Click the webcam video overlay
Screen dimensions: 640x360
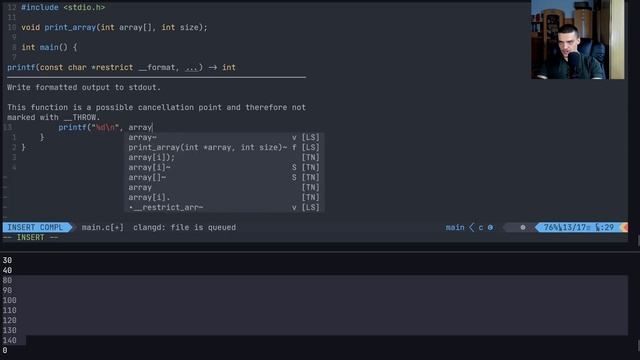[578, 40]
